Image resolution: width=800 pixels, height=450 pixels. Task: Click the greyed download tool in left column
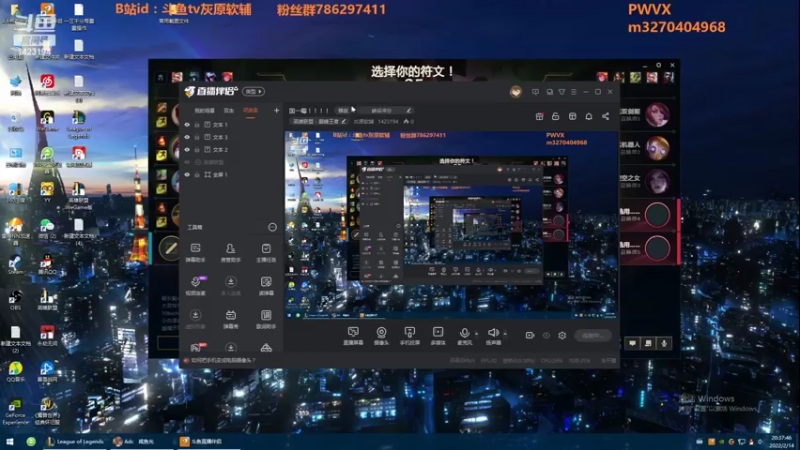[195, 319]
